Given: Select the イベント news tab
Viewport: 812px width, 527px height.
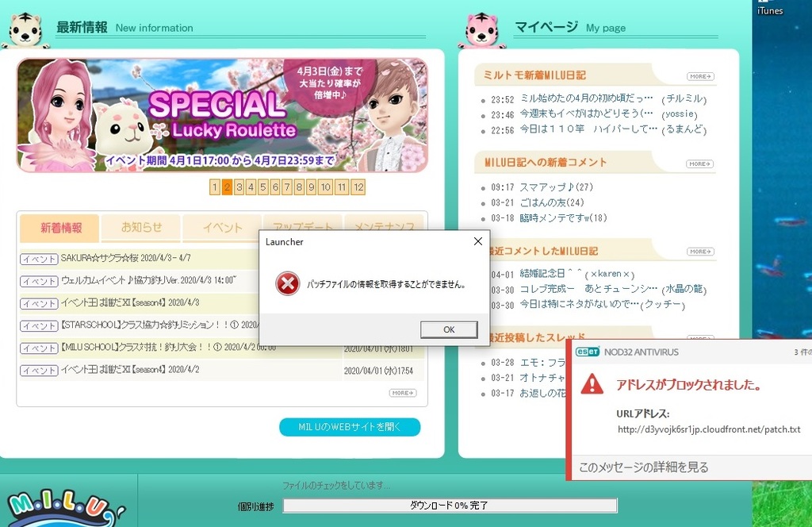Looking at the screenshot, I should (222, 228).
